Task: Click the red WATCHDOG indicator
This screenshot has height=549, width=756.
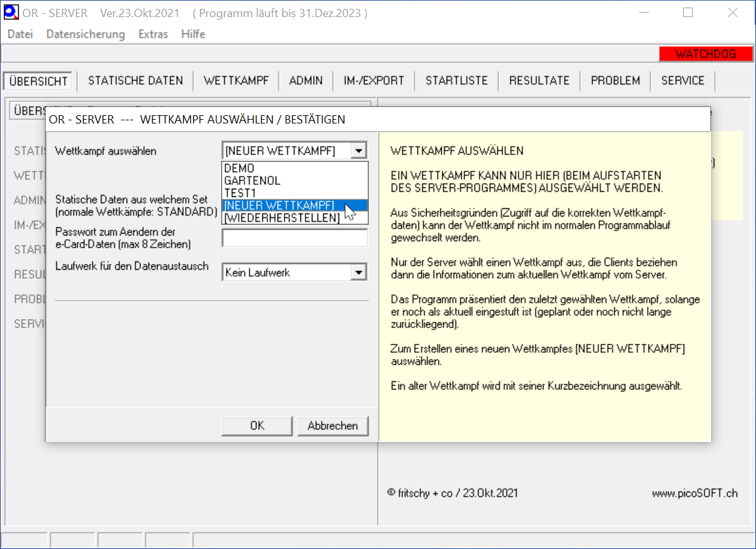Action: pos(705,54)
